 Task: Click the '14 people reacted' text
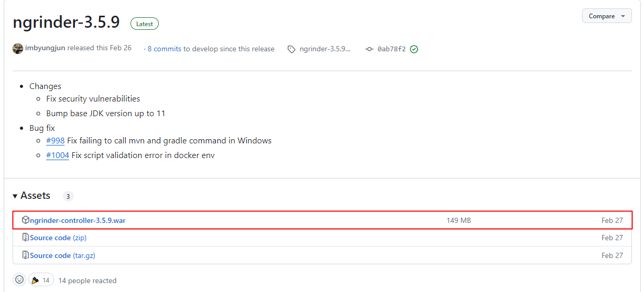click(x=88, y=280)
